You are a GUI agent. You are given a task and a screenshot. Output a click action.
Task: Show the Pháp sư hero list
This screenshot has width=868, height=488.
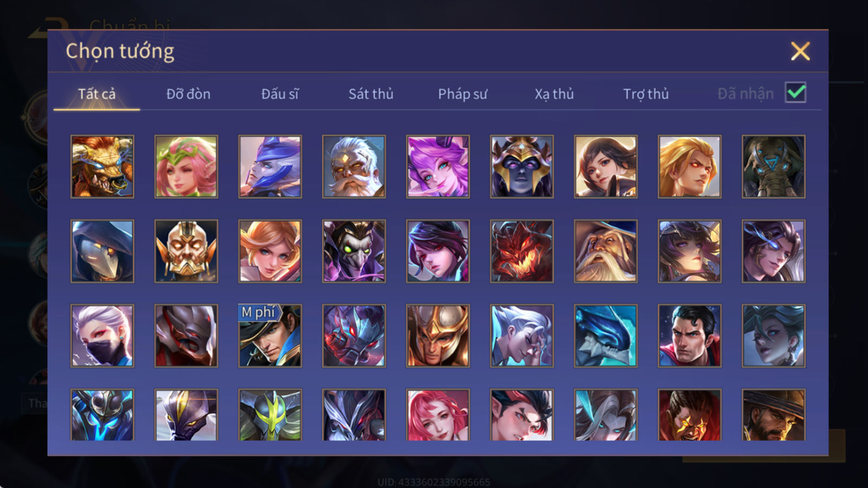pos(463,94)
